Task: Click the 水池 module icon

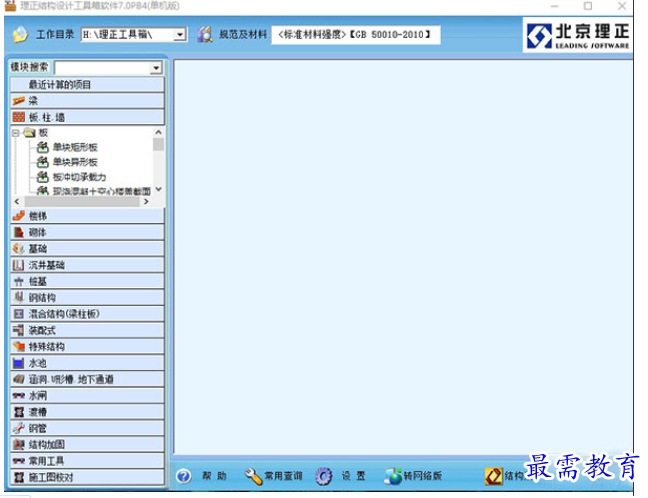Action: pos(19,363)
